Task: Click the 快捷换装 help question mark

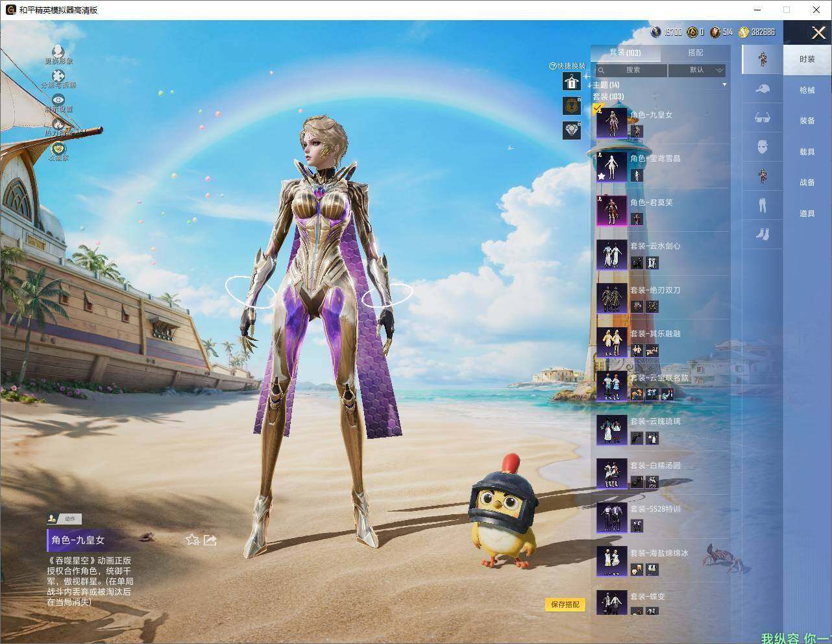Action: click(553, 66)
